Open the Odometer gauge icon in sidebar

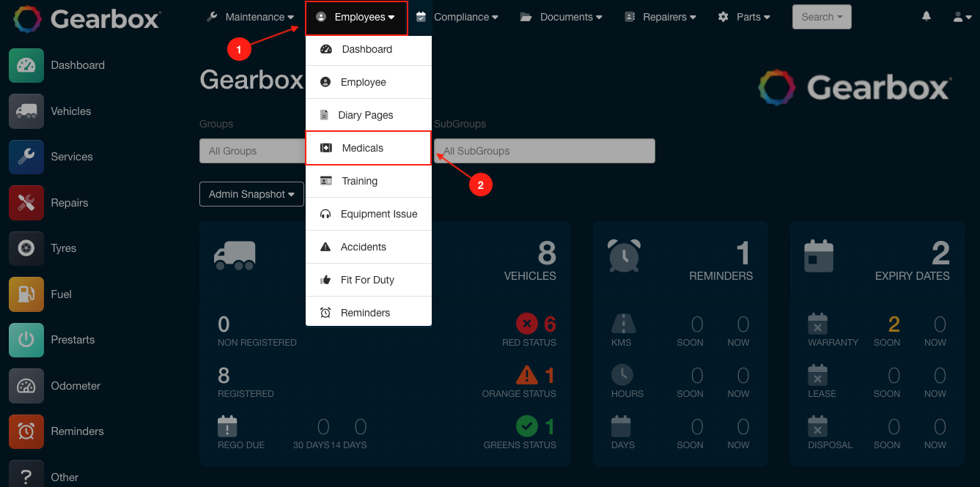[x=26, y=386]
